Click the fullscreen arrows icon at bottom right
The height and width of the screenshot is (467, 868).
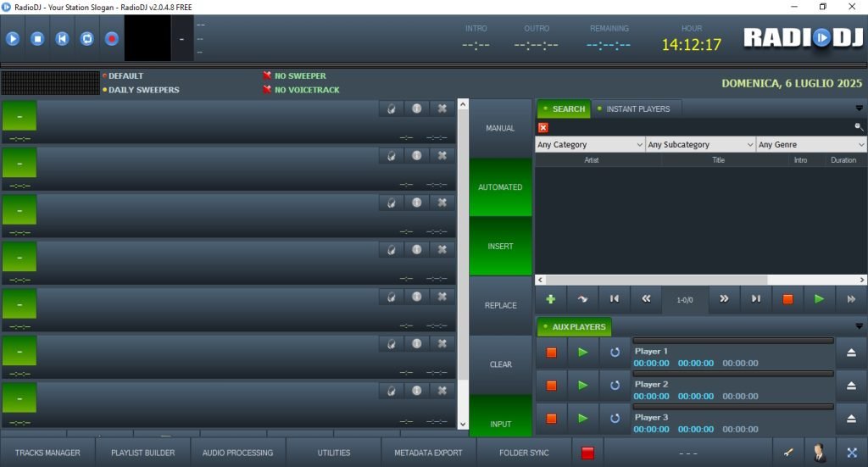pyautogui.click(x=852, y=453)
